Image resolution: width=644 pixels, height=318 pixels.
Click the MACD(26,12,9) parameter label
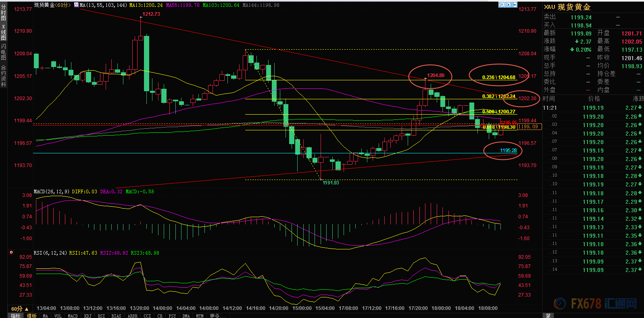coord(52,192)
